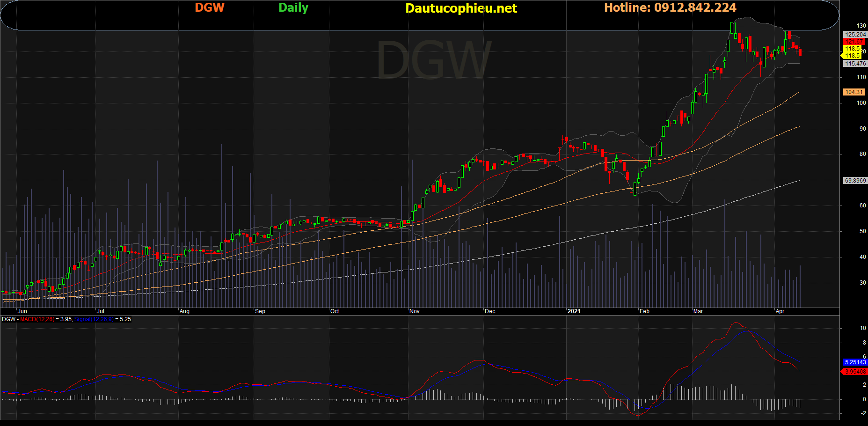Click the large DGW watermark on chart

tap(433, 61)
